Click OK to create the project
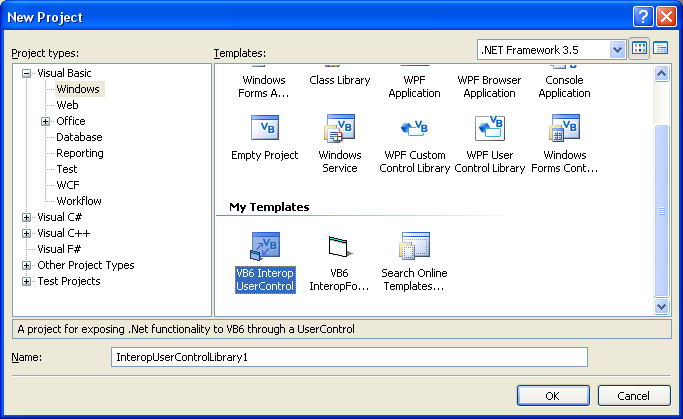Image resolution: width=683 pixels, height=419 pixels. (553, 395)
